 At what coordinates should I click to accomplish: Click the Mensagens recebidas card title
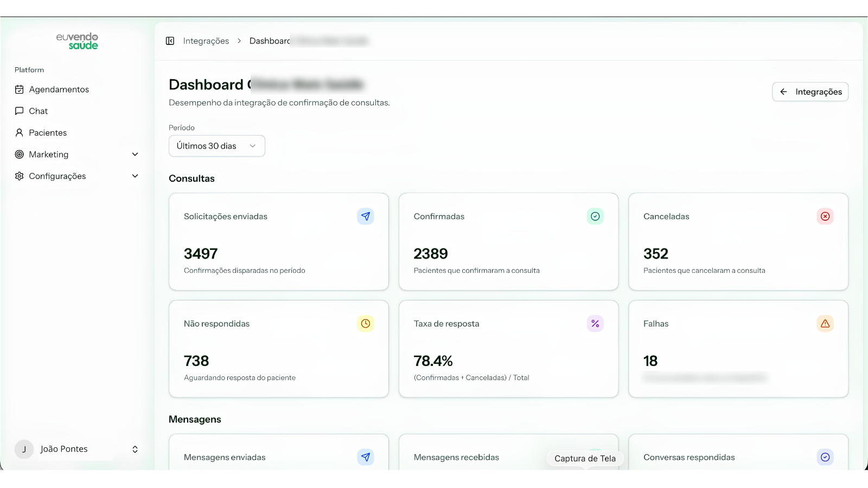point(456,457)
